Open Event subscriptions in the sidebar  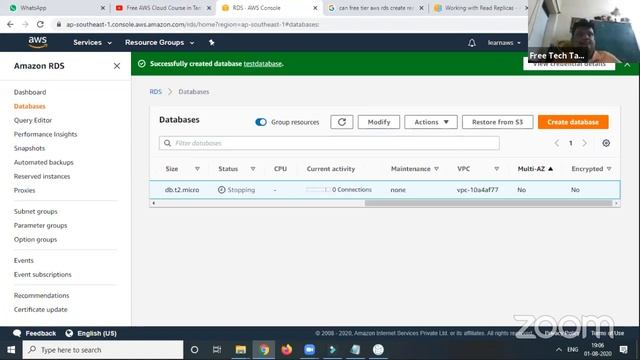pyautogui.click(x=42, y=275)
